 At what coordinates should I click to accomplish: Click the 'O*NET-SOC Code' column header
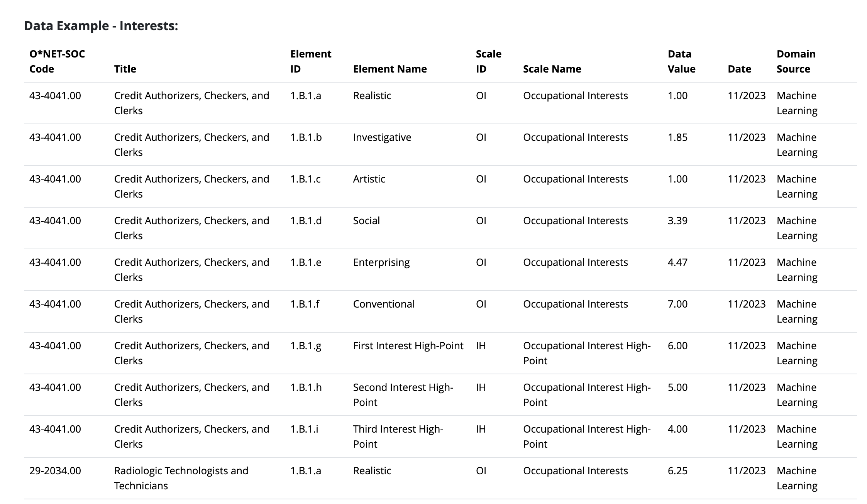click(57, 61)
